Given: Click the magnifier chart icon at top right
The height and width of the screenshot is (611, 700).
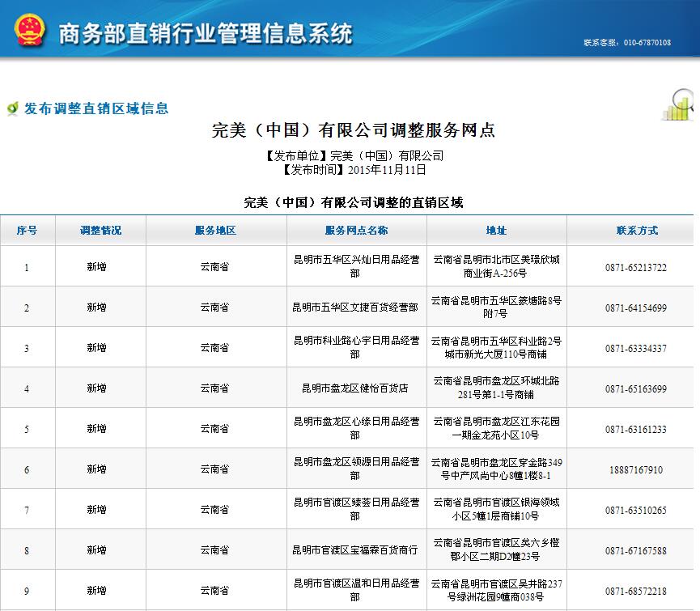Looking at the screenshot, I should 679,105.
